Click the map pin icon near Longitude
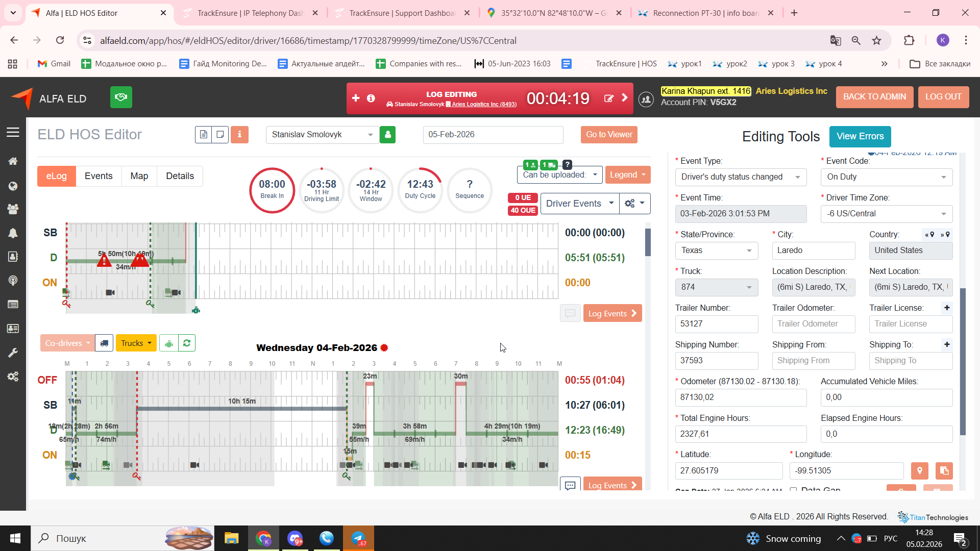 [919, 470]
